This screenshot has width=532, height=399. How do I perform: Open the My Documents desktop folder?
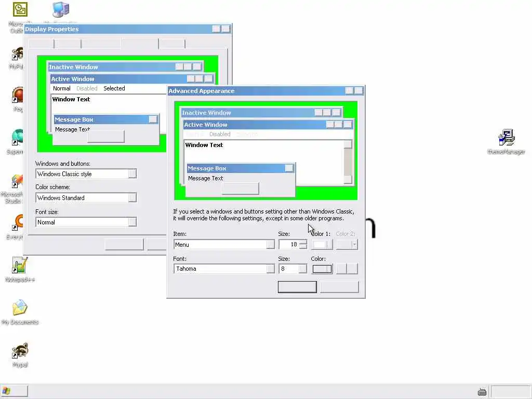point(20,308)
